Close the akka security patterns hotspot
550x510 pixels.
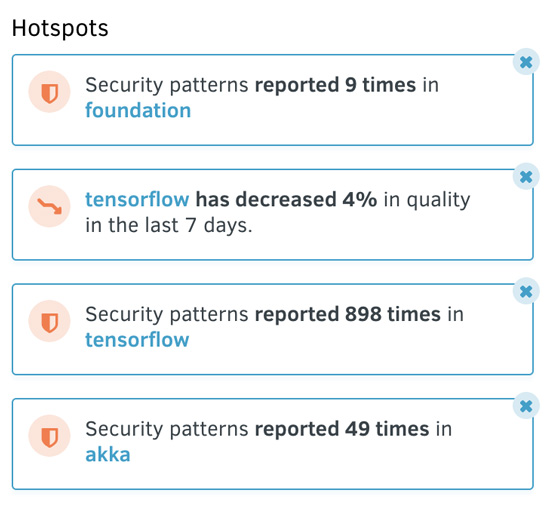coord(526,406)
